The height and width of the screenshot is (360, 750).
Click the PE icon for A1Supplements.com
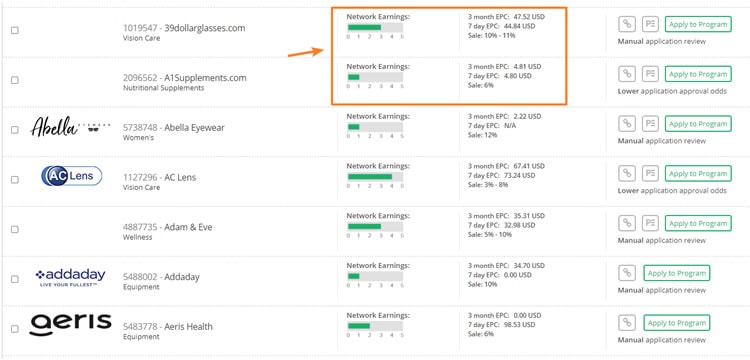650,74
